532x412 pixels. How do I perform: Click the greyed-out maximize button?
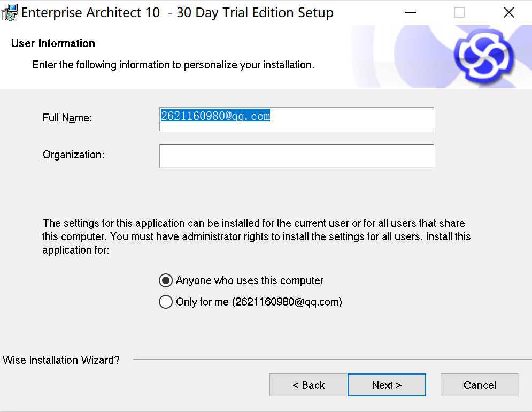coord(459,12)
